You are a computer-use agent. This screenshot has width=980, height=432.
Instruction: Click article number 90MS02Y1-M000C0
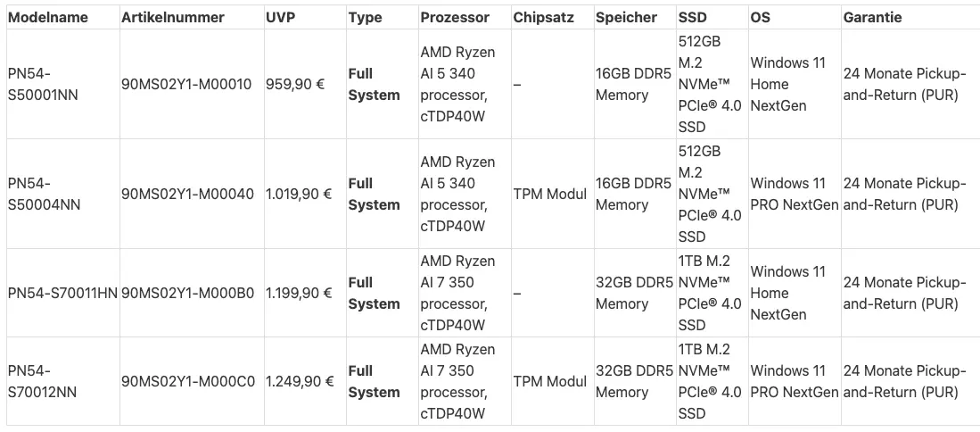coord(188,381)
